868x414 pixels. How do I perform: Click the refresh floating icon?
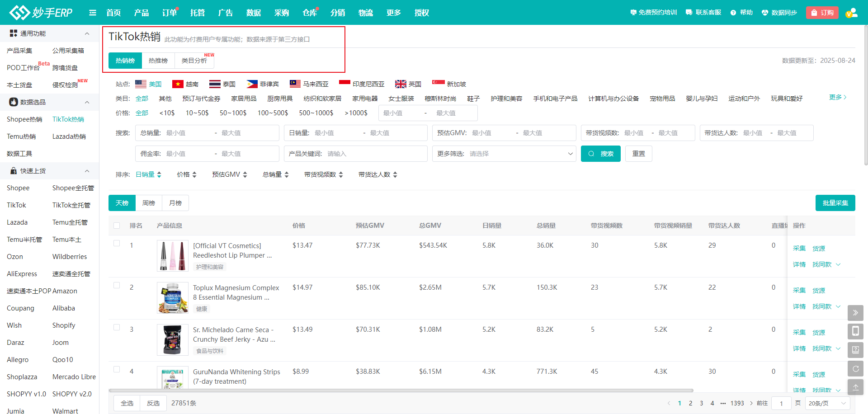point(855,369)
